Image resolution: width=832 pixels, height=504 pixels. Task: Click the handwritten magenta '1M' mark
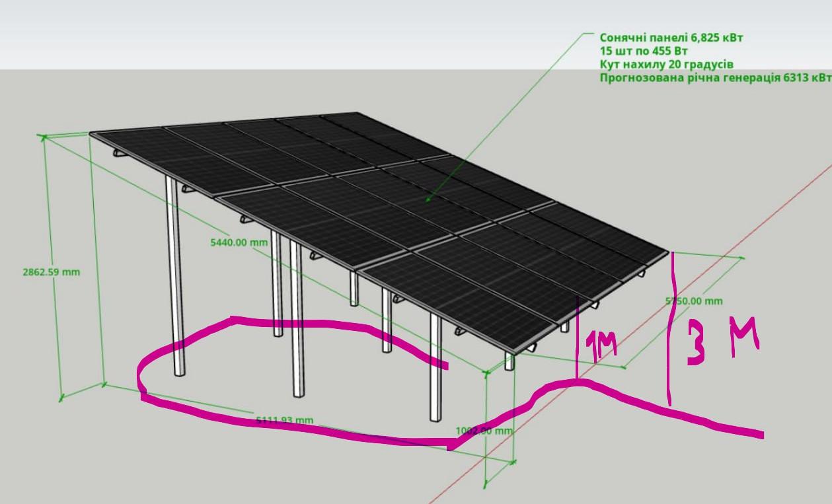601,347
